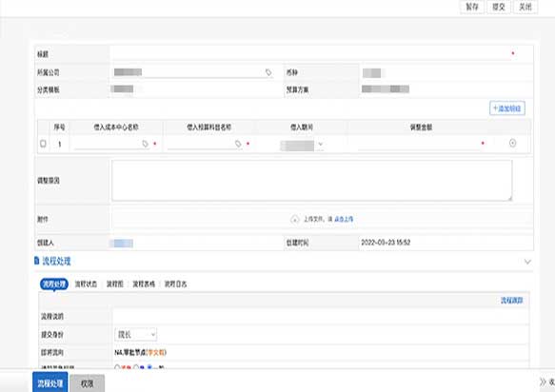555x392 pixels.
Task: Switch to the 流程状态 tab
Action: pos(86,284)
